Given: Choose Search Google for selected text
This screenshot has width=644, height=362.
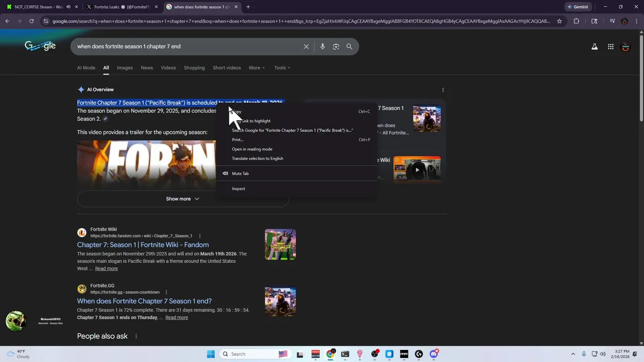Looking at the screenshot, I should tap(297, 130).
